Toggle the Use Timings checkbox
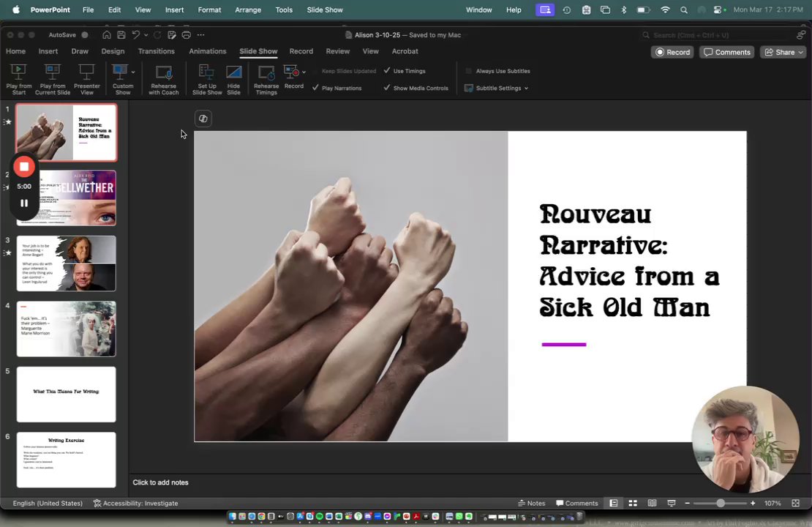Viewport: 812px width, 527px height. (387, 71)
